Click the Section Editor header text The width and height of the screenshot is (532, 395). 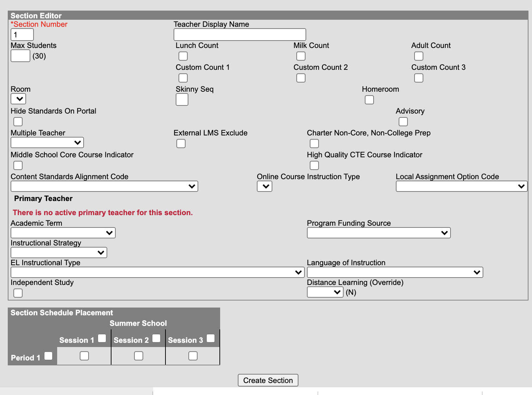(36, 16)
